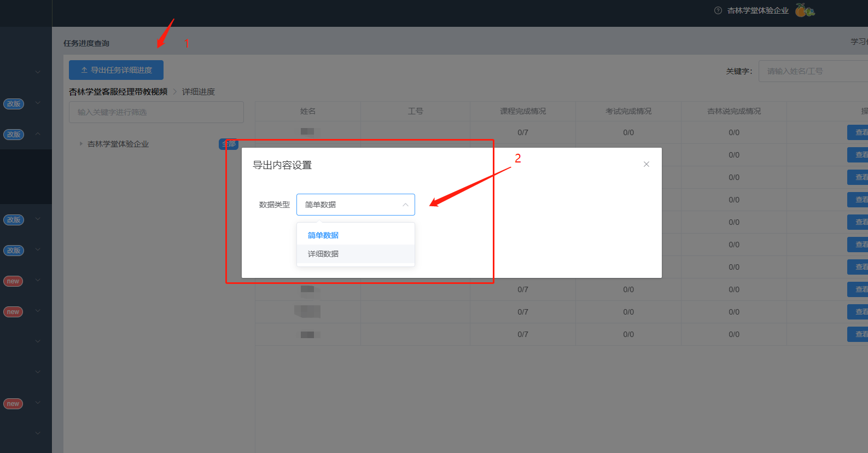Click the 课程完成情况 column header
This screenshot has width=868, height=453.
(523, 111)
